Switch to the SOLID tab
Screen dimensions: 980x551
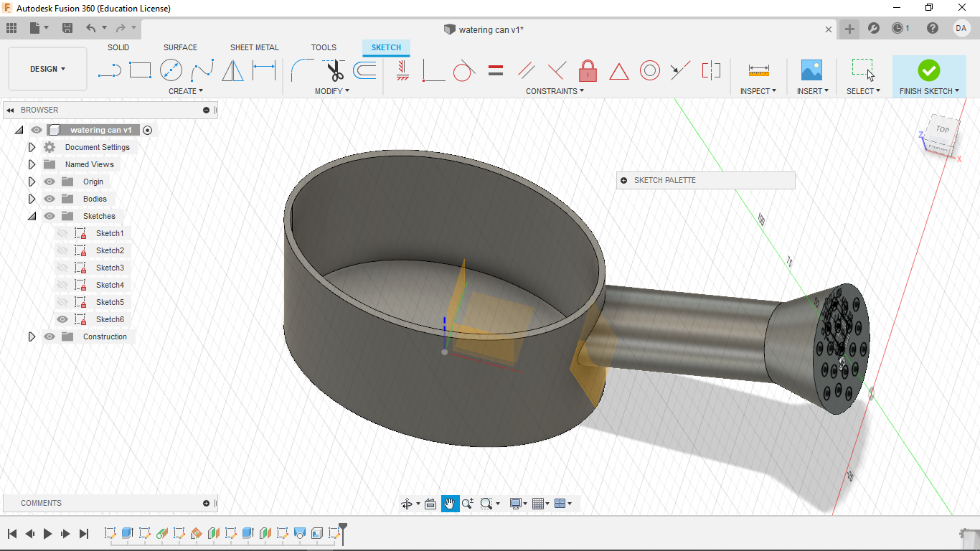118,47
